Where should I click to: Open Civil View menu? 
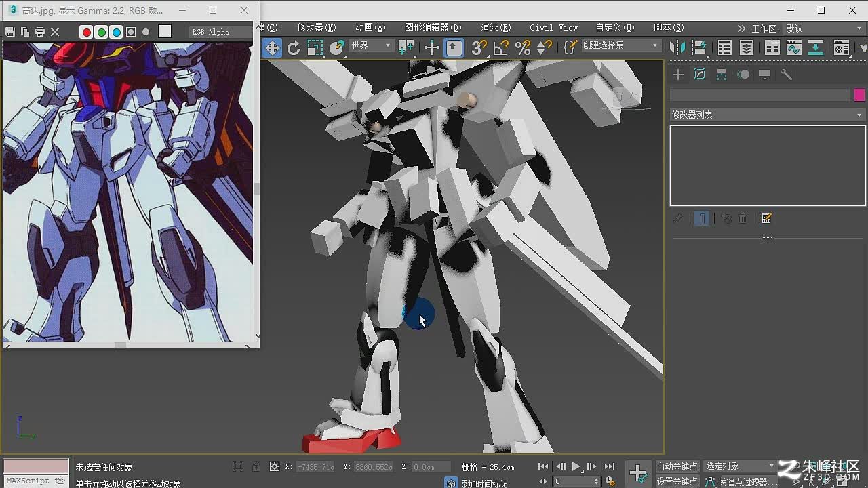tap(554, 28)
